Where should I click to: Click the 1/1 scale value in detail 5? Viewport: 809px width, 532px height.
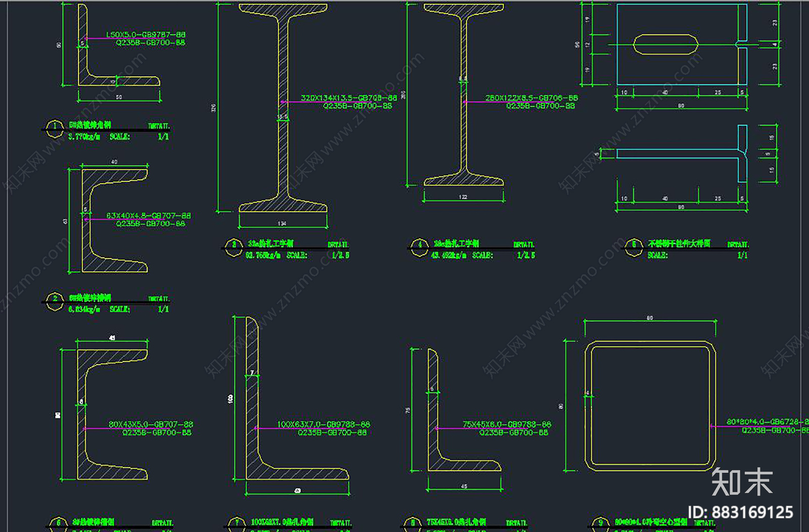[742, 255]
